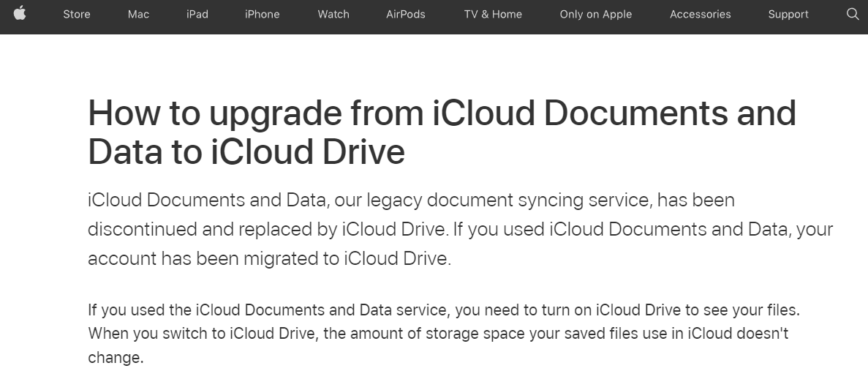Navigate to the Watch section

click(x=333, y=15)
